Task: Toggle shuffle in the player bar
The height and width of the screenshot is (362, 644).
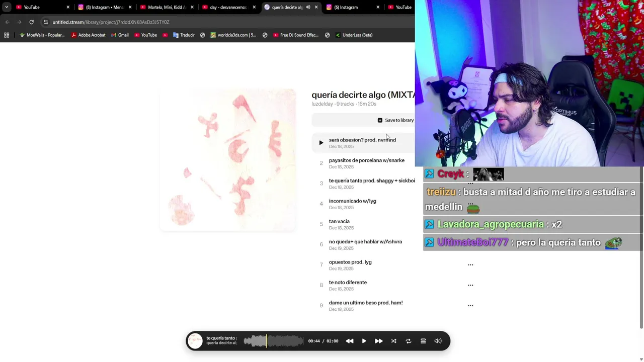Action: pos(393,341)
